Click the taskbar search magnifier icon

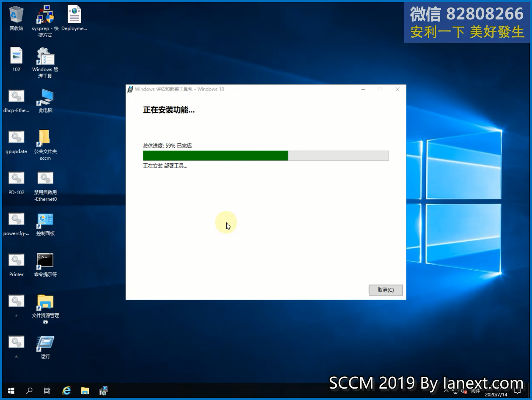[x=29, y=391]
